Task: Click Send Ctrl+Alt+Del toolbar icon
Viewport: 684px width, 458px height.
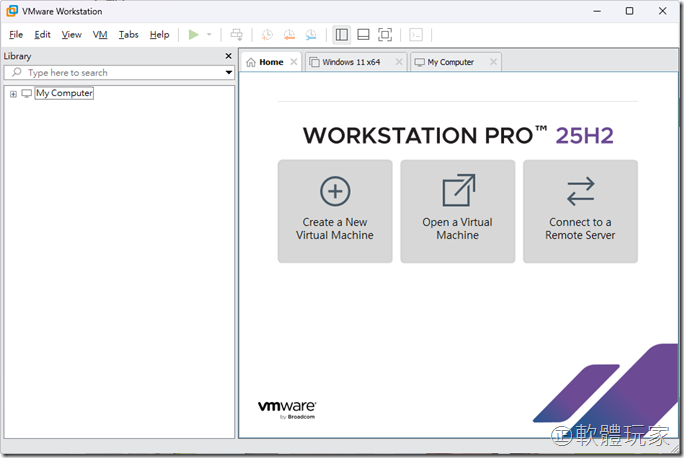Action: click(x=236, y=34)
